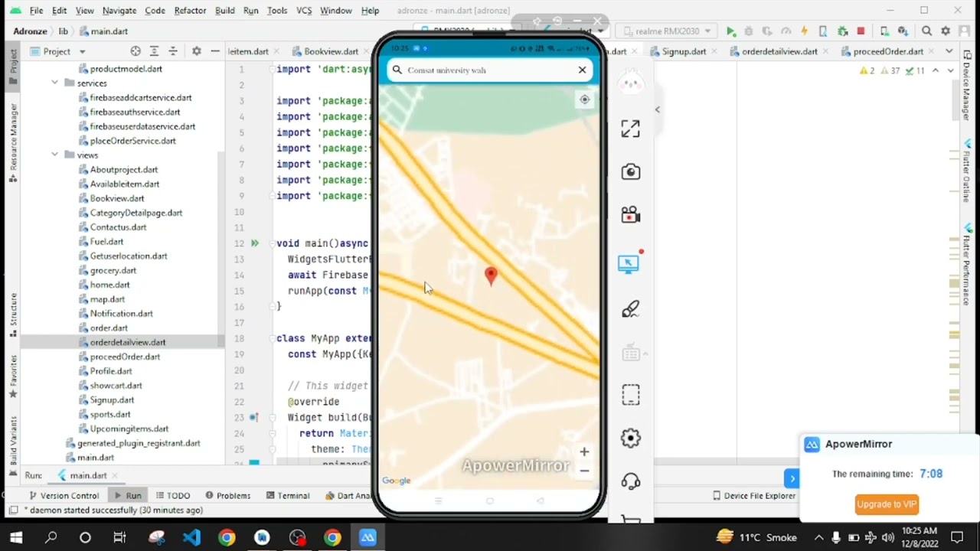Open the File menu
The width and height of the screenshot is (980, 551).
36,11
